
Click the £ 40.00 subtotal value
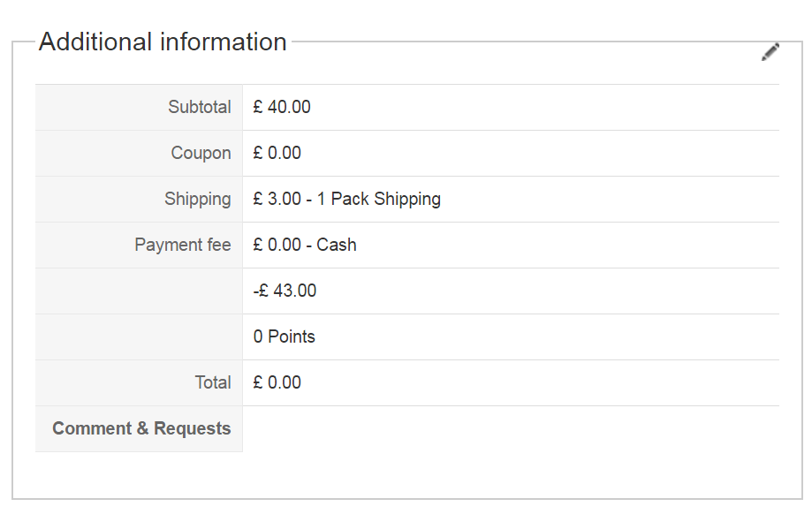pos(282,108)
